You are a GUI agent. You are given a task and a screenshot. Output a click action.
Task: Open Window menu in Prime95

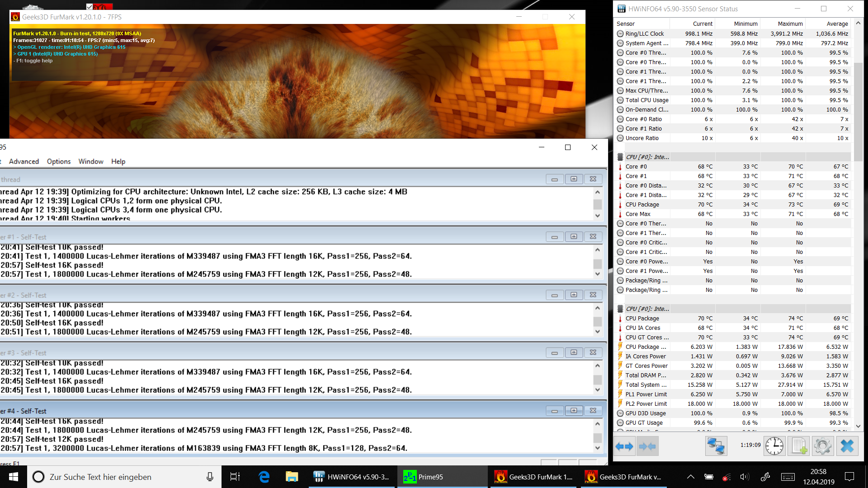(x=91, y=161)
